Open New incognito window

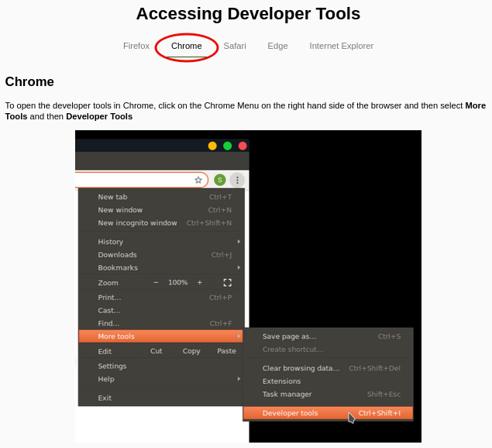click(162, 223)
